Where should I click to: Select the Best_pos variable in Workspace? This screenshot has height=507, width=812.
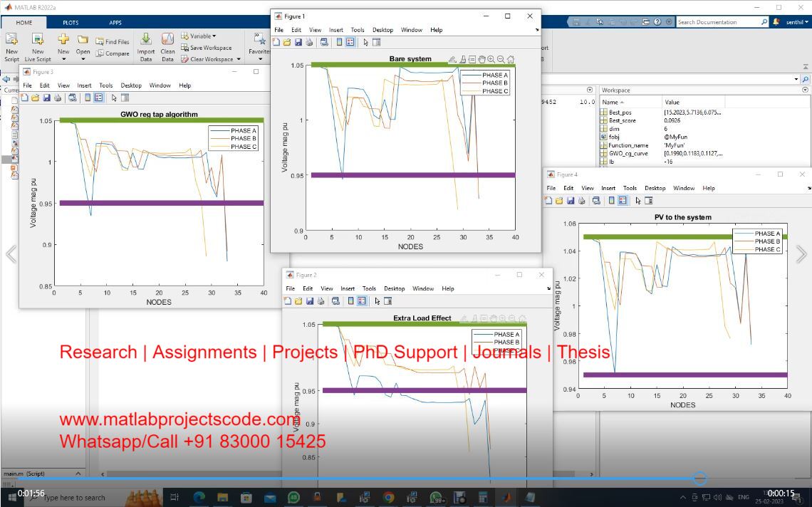click(x=620, y=113)
